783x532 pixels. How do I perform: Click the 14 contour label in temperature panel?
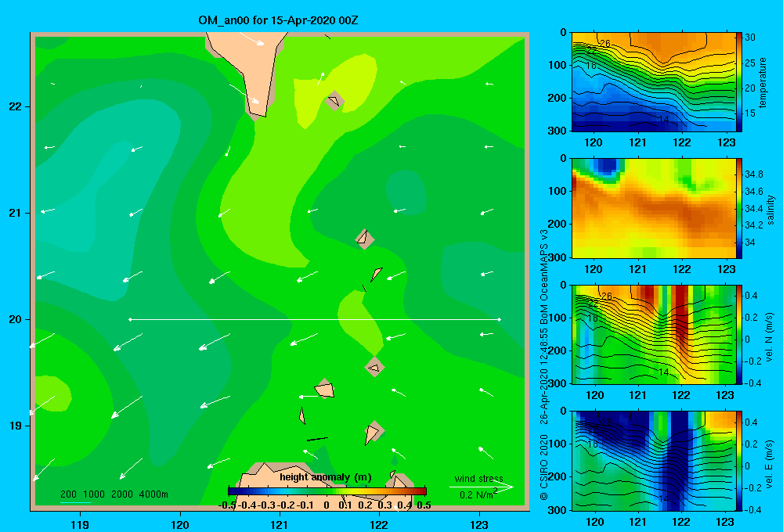663,120
